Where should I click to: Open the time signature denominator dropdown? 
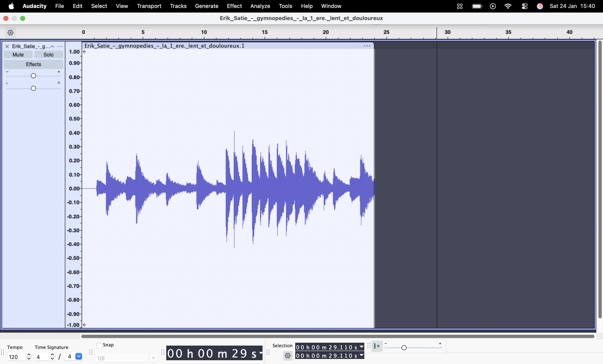pyautogui.click(x=78, y=356)
